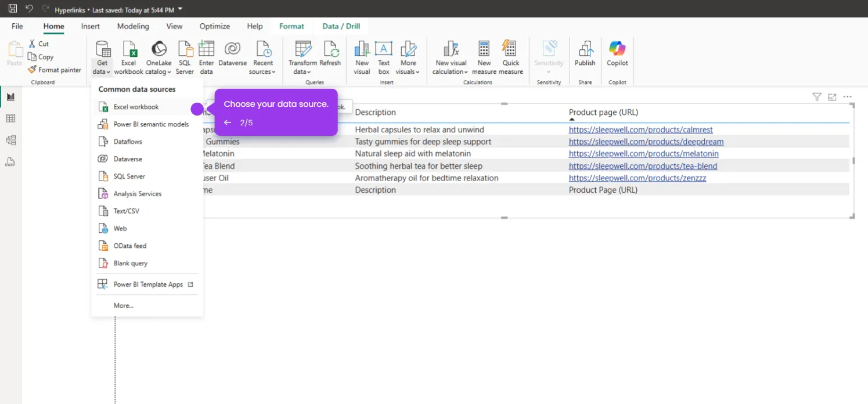Select Web data source

coord(147,229)
